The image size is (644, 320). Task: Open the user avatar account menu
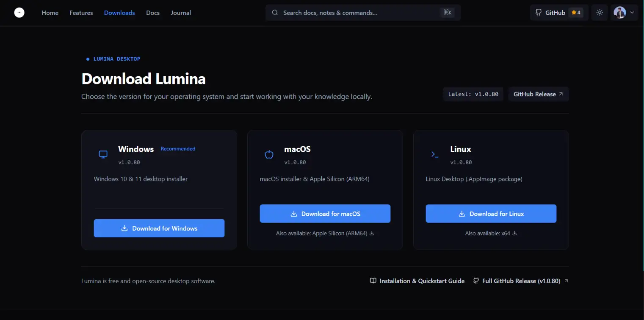pos(625,13)
